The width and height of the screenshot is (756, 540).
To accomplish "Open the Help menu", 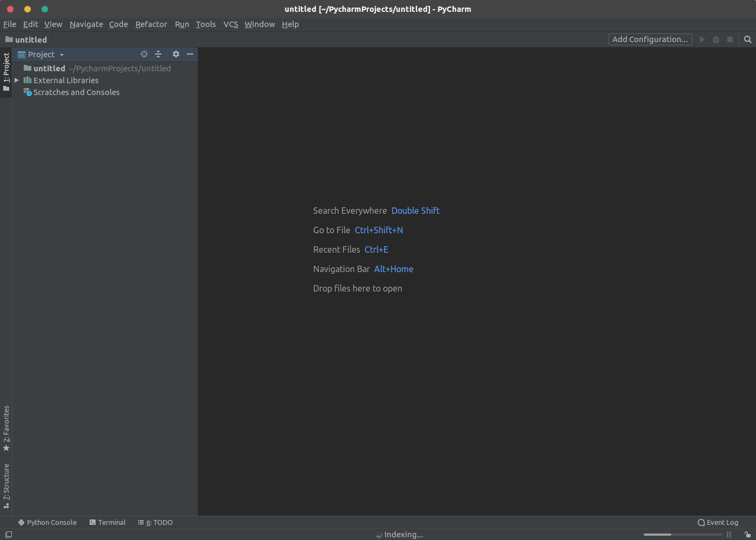I will pyautogui.click(x=291, y=24).
